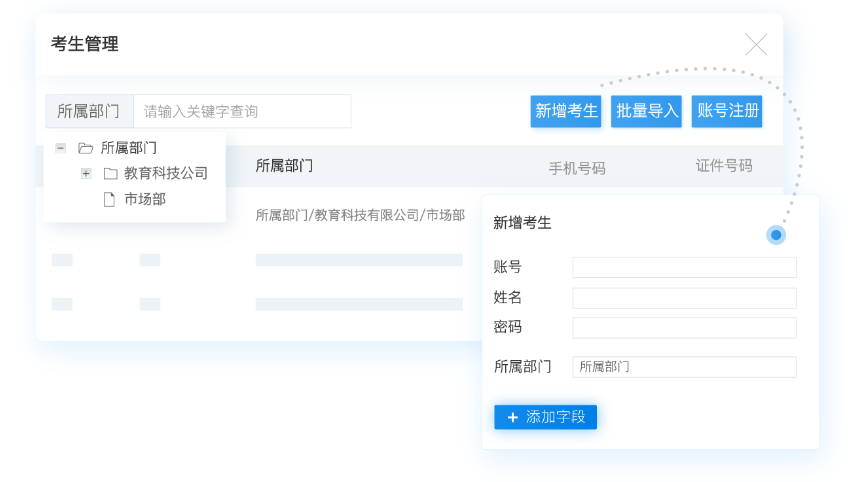Open the 所属部门 field in 新增考生 form
Image resolution: width=854 pixels, height=482 pixels.
(x=684, y=367)
